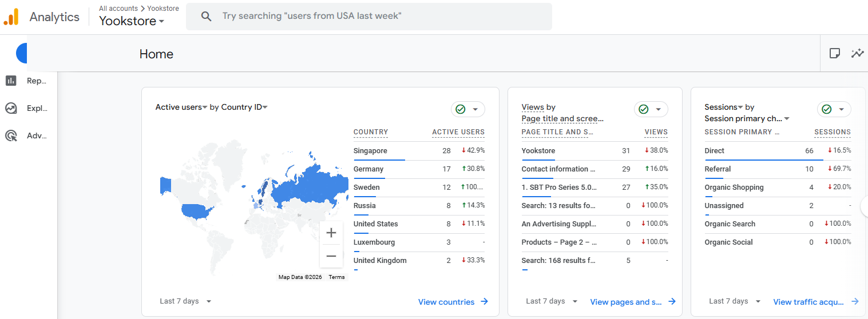Open data quality check on Active users card
Screen dimensions: 868x319
pos(467,109)
